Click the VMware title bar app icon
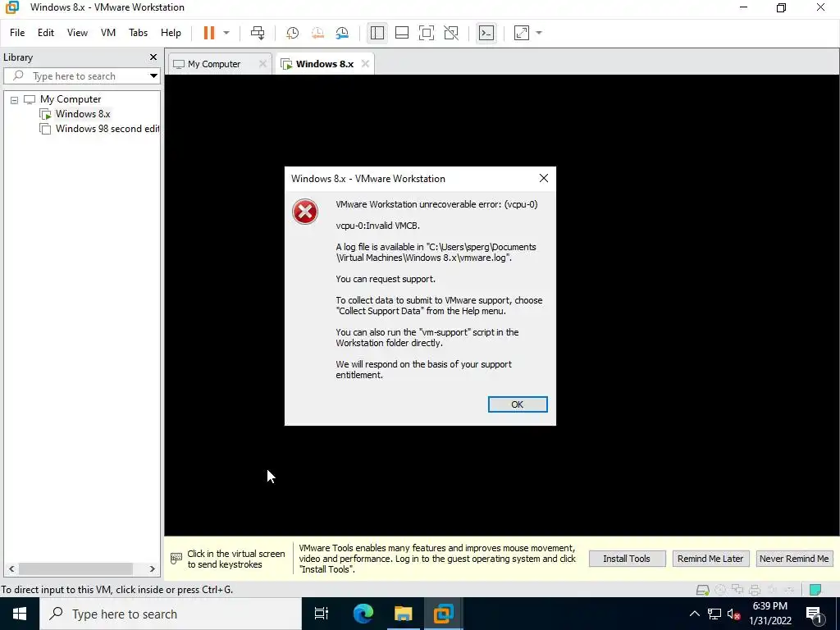840x630 pixels. pyautogui.click(x=11, y=7)
